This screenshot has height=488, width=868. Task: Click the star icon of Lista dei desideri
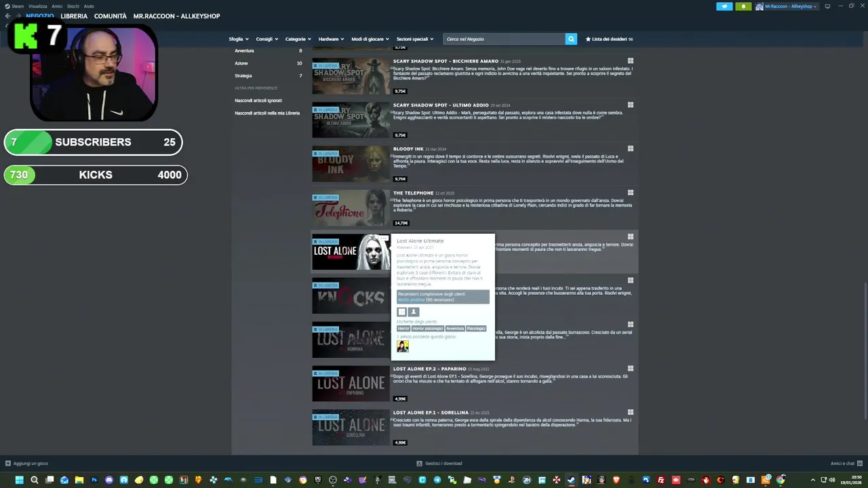[x=588, y=39]
